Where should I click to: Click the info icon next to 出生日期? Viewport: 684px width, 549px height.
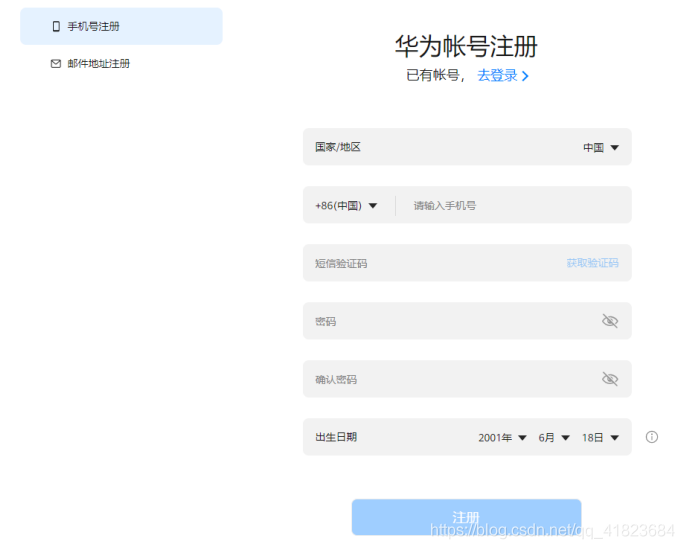[x=652, y=437]
